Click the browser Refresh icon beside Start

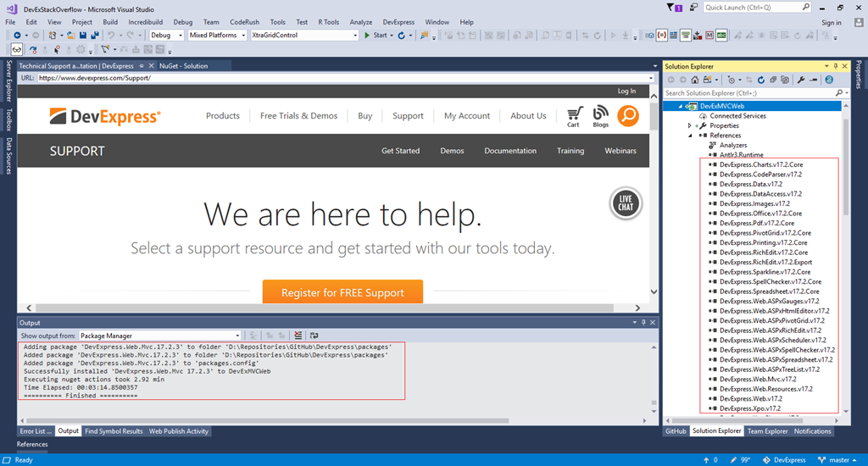pyautogui.click(x=401, y=35)
